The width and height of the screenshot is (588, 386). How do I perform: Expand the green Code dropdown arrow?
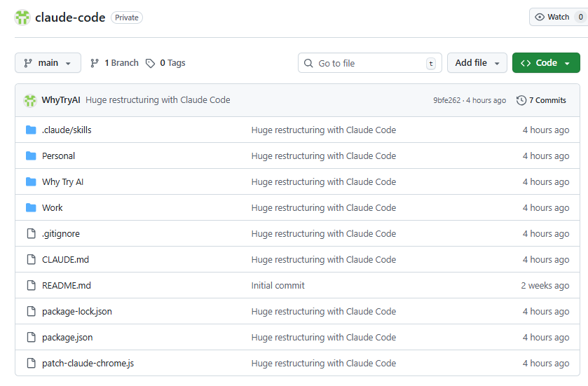click(567, 63)
